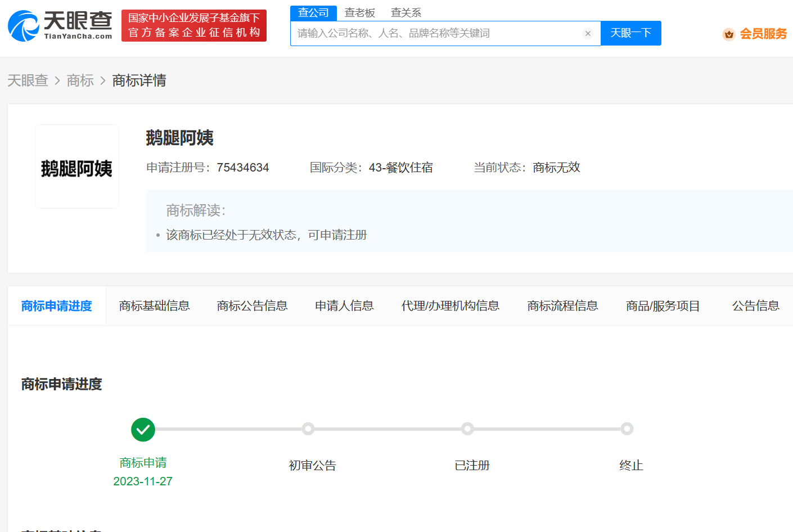Switch to the 查公司 search tab

click(x=313, y=13)
